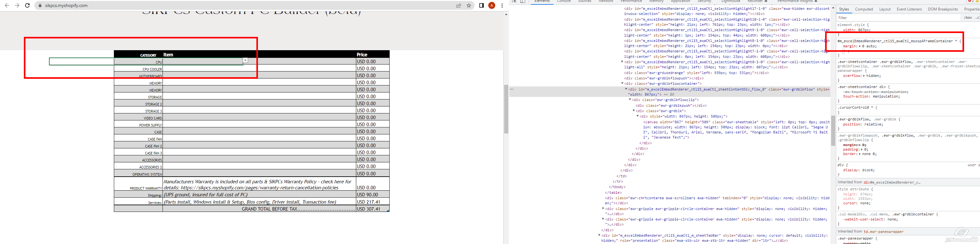
Task: Collapse the ewr-grdblkflowcontainer div node
Action: pos(622,84)
